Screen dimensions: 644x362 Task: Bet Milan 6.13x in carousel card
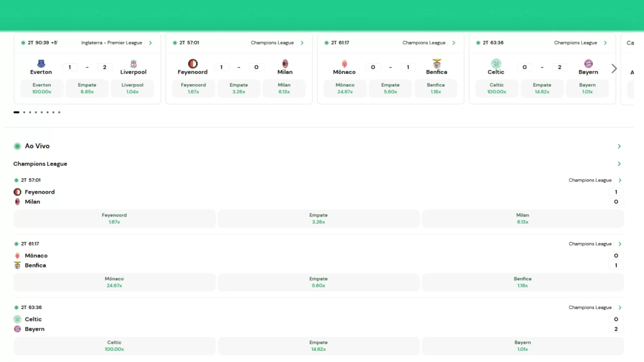pyautogui.click(x=284, y=88)
